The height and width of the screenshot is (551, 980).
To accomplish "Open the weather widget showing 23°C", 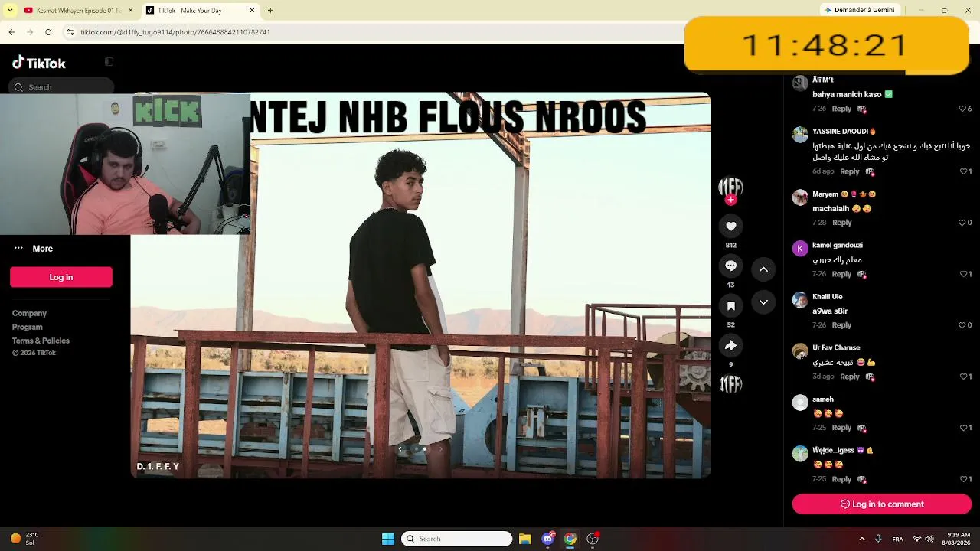I will coord(24,539).
